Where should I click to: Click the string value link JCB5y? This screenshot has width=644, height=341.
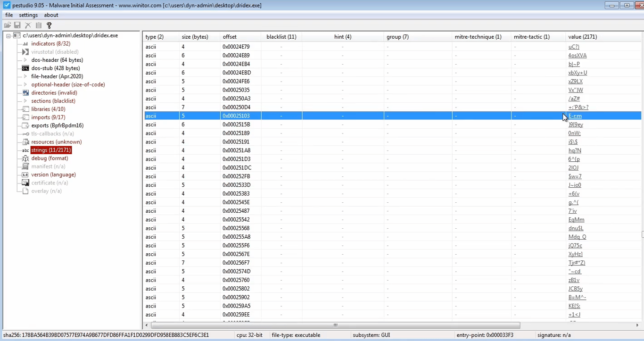coord(576,289)
